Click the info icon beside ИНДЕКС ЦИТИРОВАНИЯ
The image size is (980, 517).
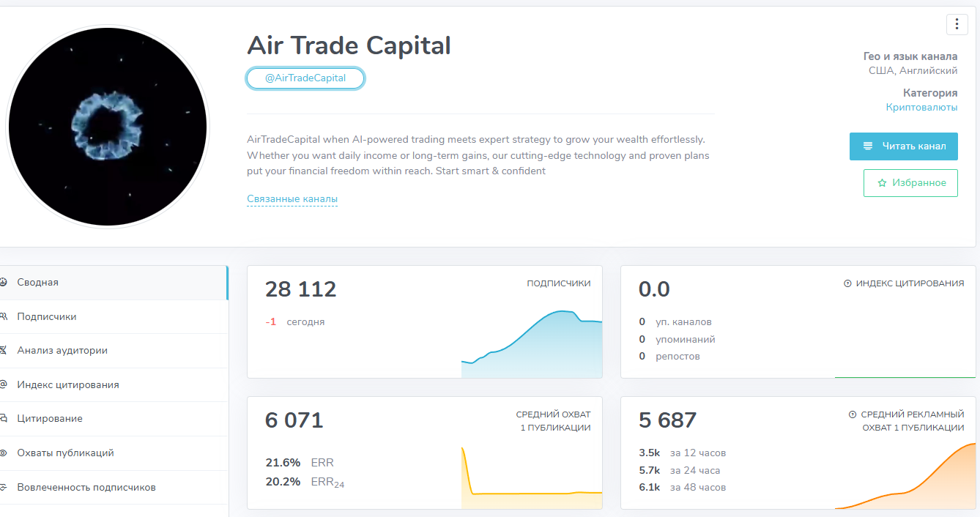pos(848,283)
